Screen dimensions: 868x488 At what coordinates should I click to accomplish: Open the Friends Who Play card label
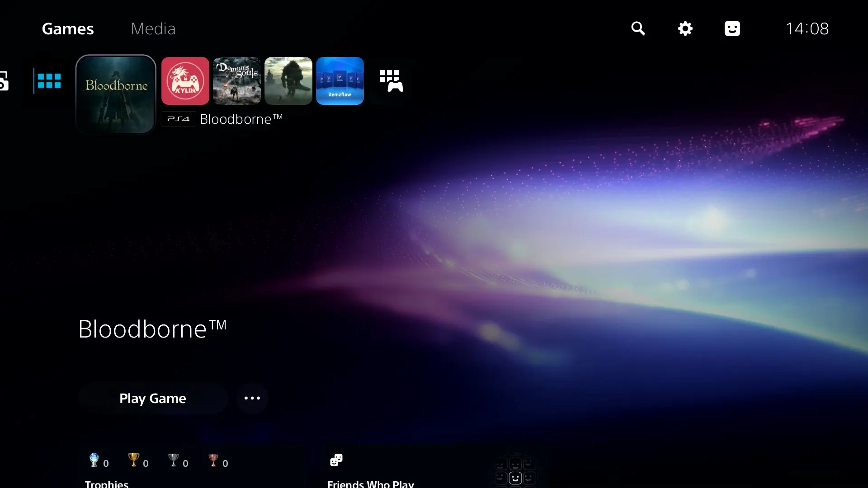coord(371,483)
